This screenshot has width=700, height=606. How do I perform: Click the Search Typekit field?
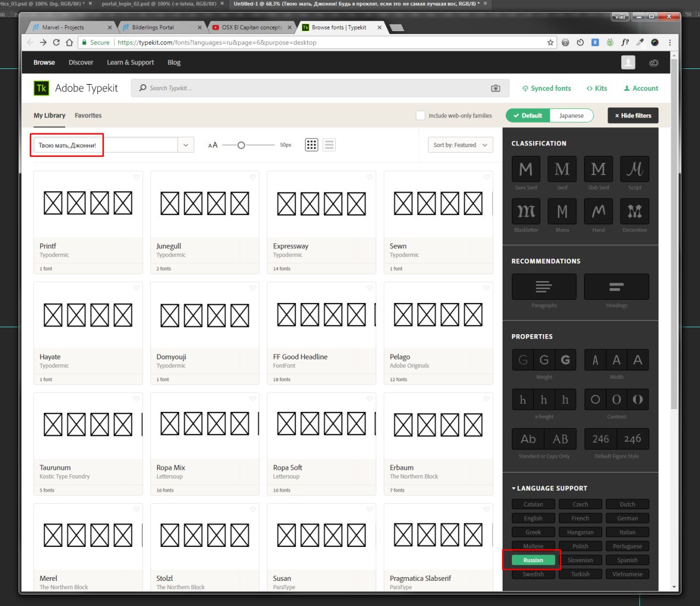320,88
